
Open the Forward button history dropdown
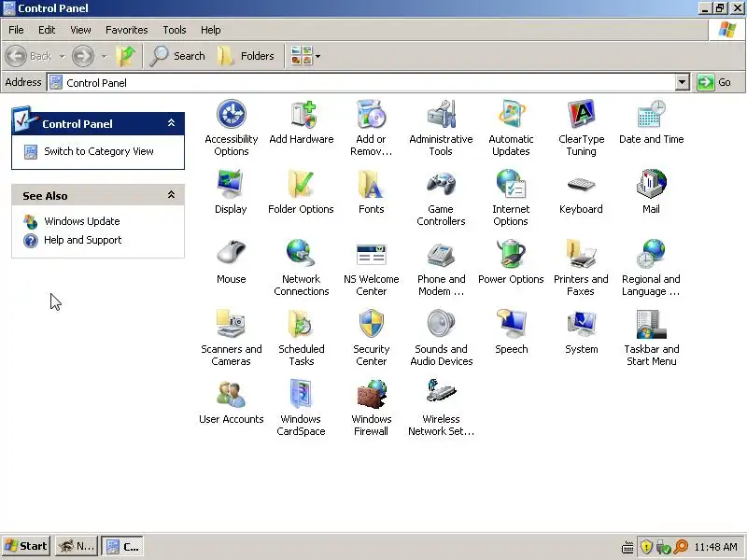click(105, 56)
